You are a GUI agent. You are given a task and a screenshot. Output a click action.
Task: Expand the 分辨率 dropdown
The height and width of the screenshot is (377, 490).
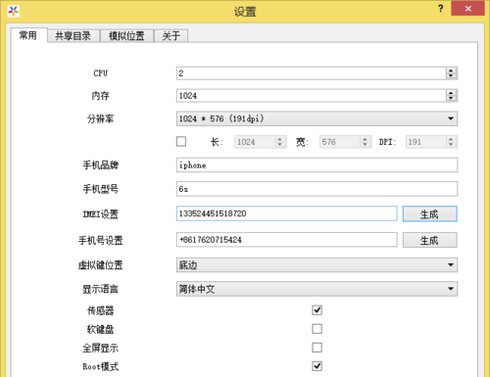point(317,119)
